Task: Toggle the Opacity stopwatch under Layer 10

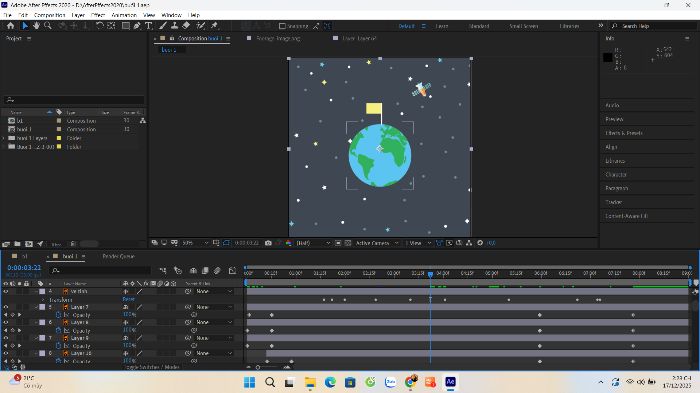Action: click(58, 361)
